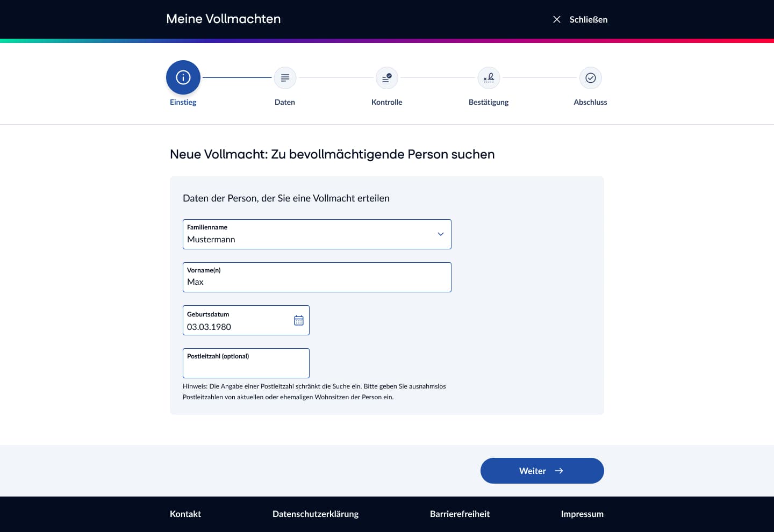Click the X icon beside Schließen
This screenshot has width=774, height=532.
point(557,19)
